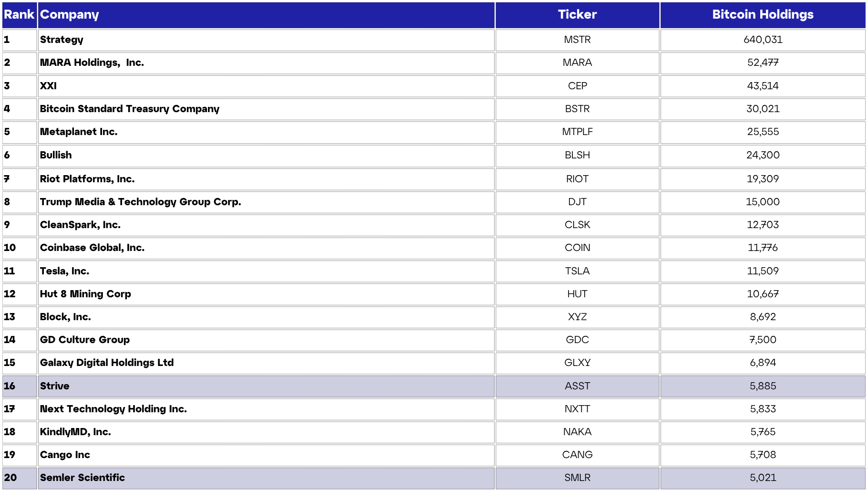The height and width of the screenshot is (491, 868).
Task: Select Trump Media & Technology Group Corp.
Action: click(x=141, y=202)
